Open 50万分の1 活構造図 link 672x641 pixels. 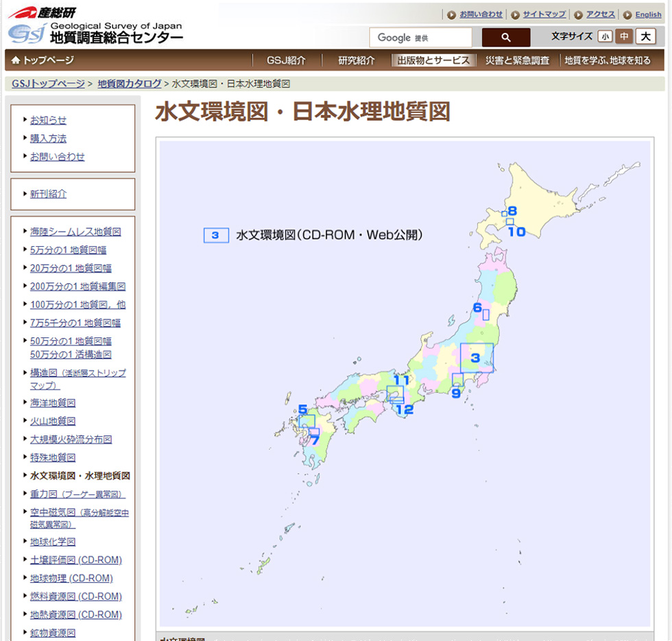[x=71, y=354]
